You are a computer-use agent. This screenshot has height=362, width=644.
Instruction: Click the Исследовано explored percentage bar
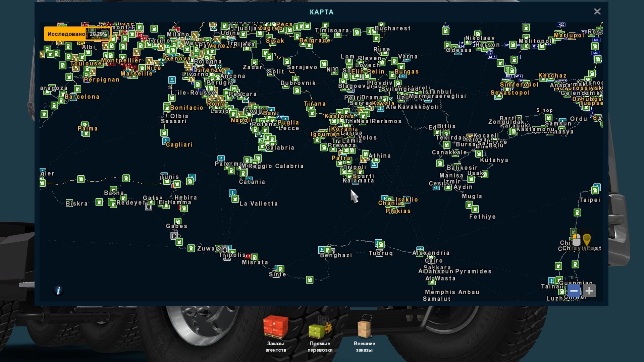pos(77,34)
